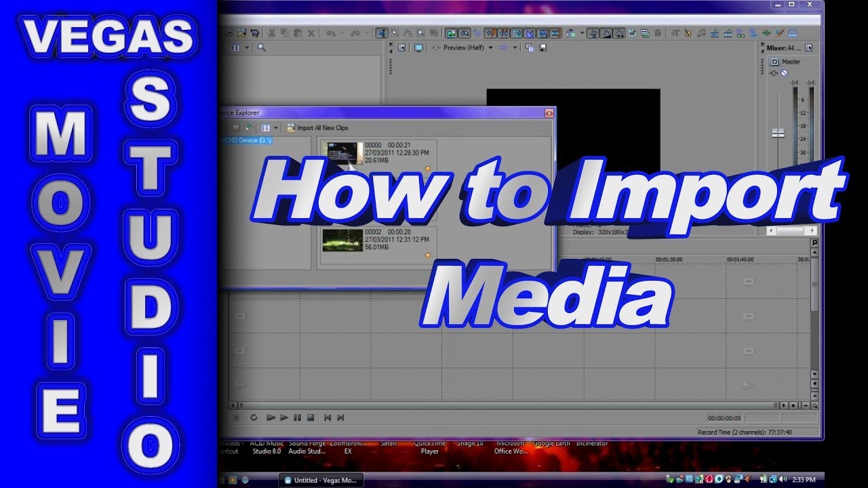Click the preview video properties icon

(x=401, y=47)
